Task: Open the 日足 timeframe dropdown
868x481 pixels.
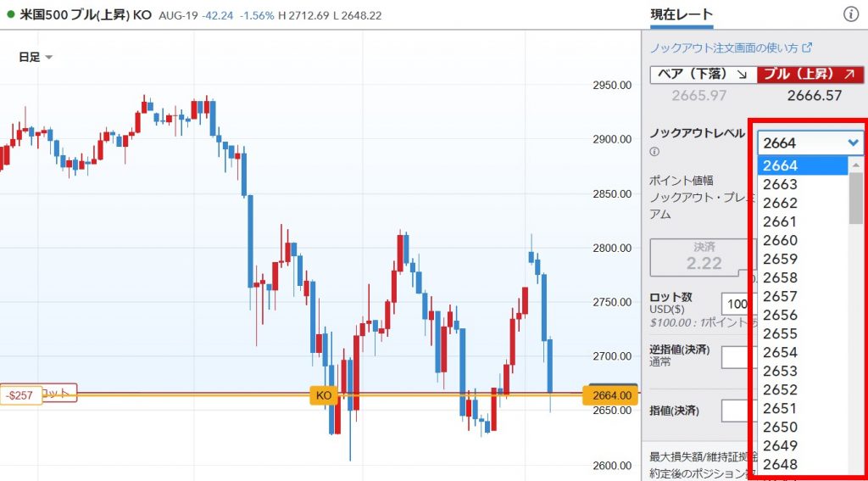Action: tap(36, 57)
